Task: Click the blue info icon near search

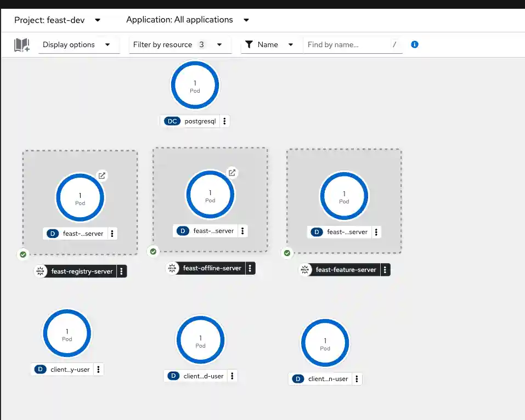Action: click(x=415, y=44)
